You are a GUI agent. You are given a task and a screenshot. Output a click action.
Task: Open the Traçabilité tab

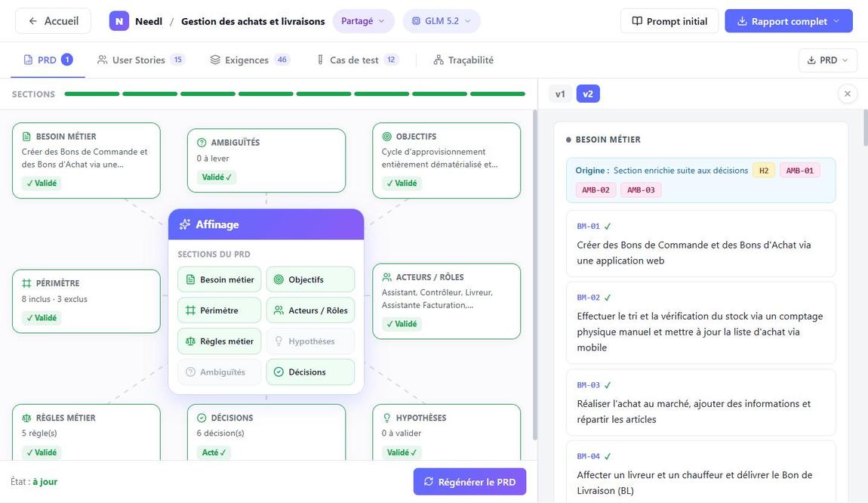[x=463, y=60]
